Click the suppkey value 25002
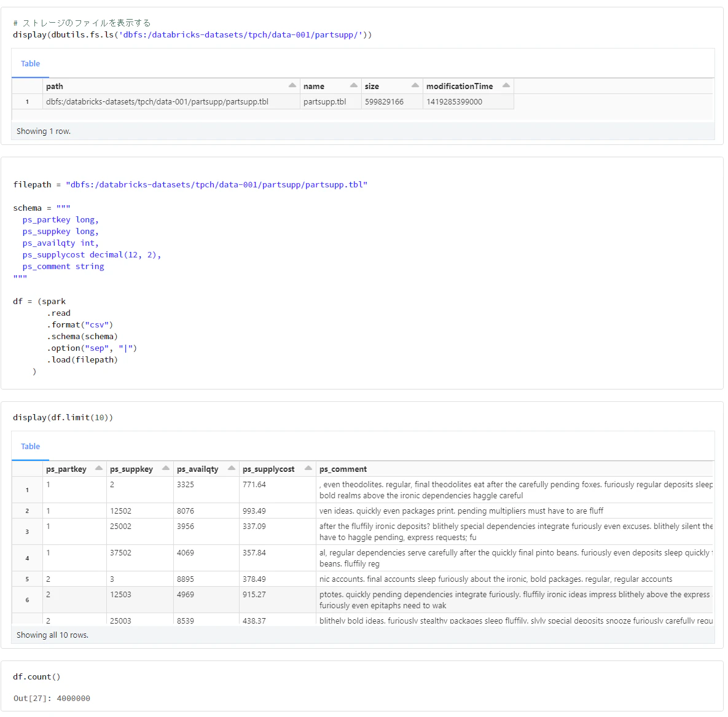 click(x=120, y=526)
